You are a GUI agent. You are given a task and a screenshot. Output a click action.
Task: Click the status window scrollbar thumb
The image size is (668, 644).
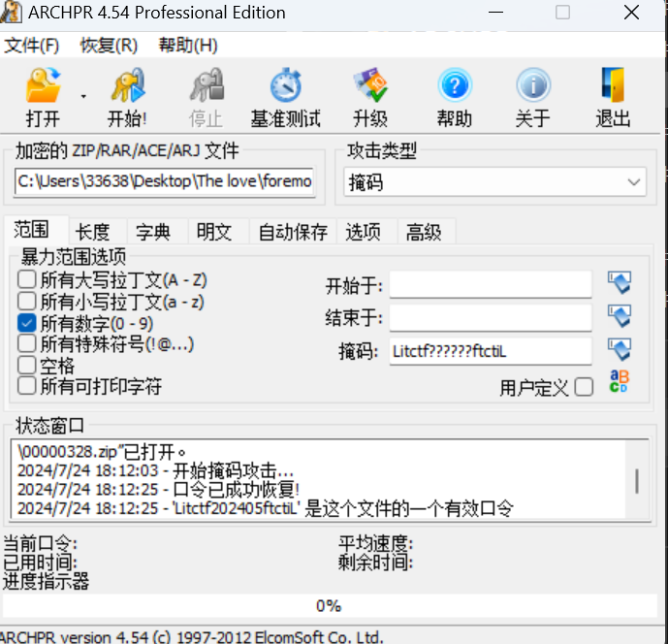(x=637, y=481)
